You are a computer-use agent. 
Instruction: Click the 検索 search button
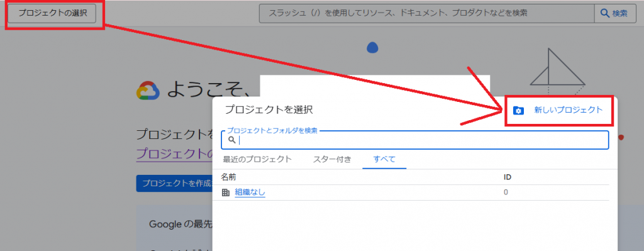click(614, 14)
